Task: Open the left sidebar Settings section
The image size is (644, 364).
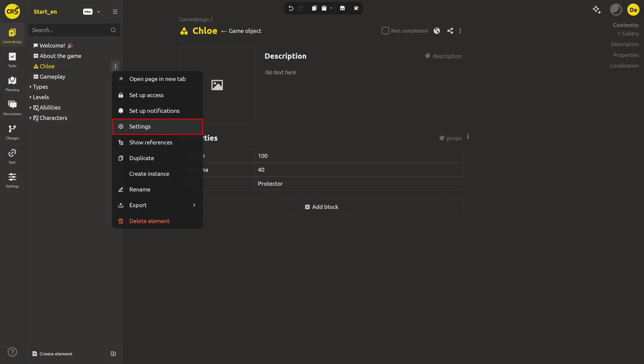Action: 12,180
